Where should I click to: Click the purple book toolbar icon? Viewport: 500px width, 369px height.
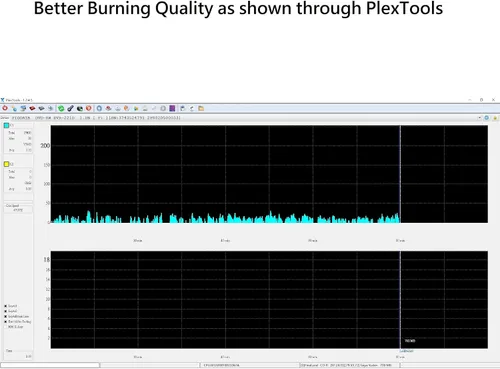(172, 108)
